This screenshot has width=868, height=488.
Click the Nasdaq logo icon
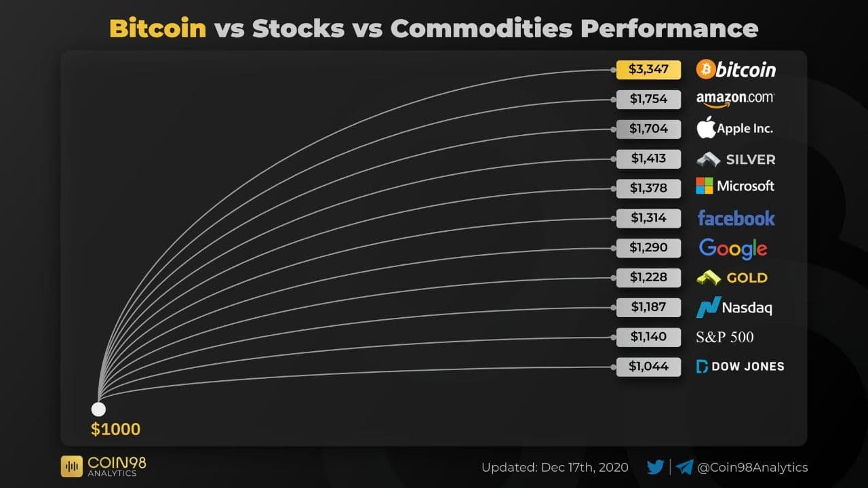click(x=708, y=308)
